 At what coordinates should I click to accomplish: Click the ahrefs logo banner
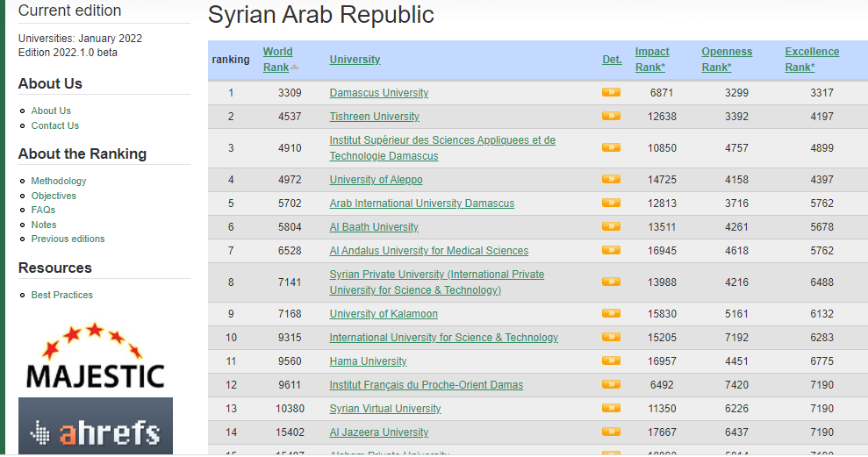click(x=95, y=426)
